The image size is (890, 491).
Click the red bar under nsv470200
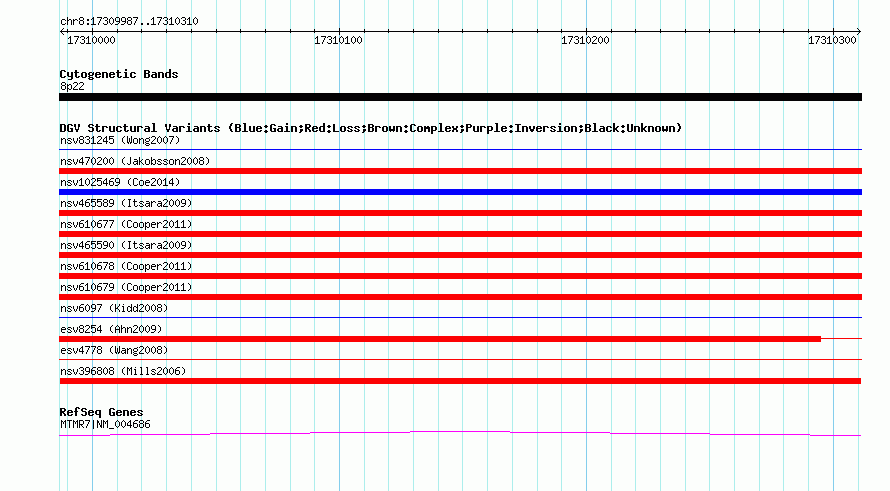(460, 171)
